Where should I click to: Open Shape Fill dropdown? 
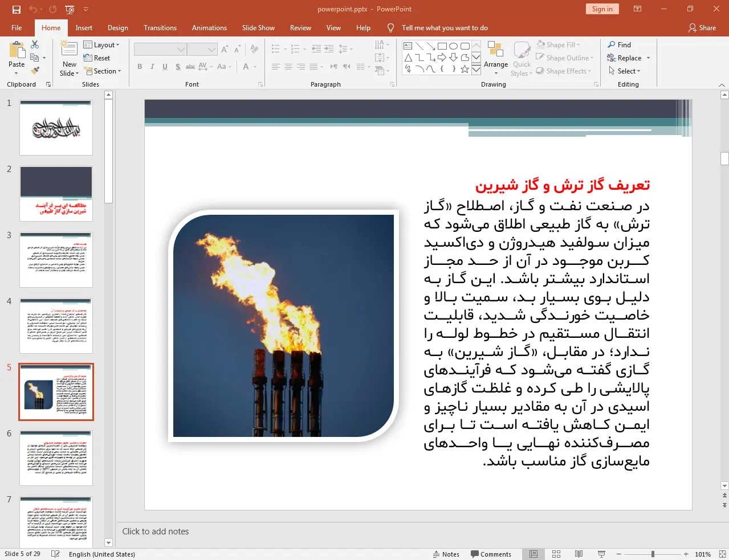[x=558, y=44]
